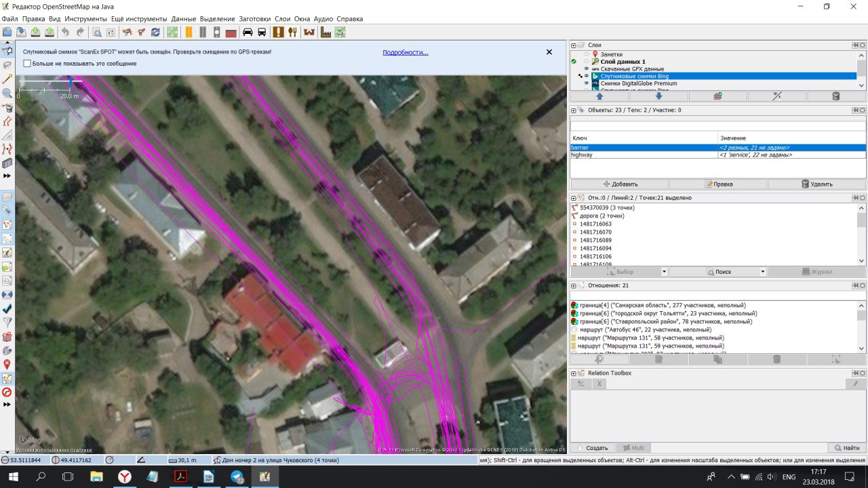The height and width of the screenshot is (488, 868).
Task: Dismiss the ScanEx SPOT offset message
Action: pyautogui.click(x=549, y=52)
